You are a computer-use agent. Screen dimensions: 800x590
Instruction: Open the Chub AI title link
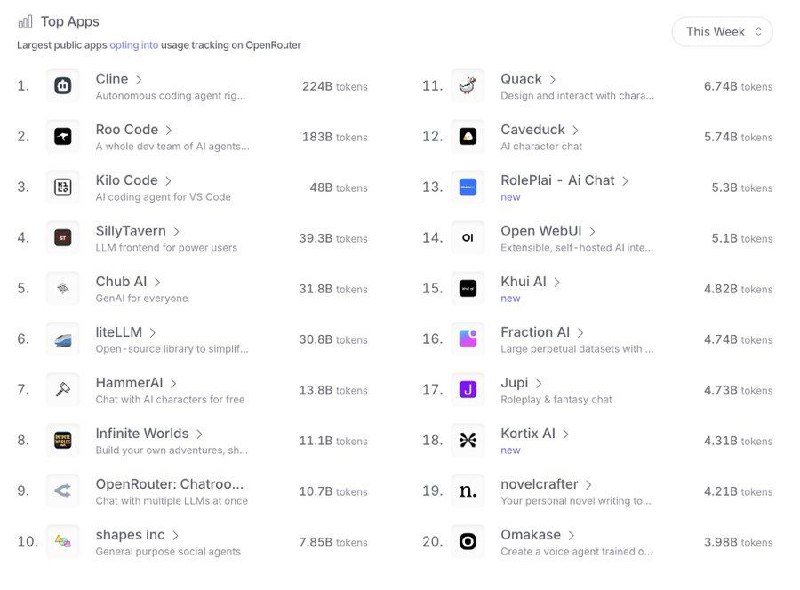pyautogui.click(x=121, y=281)
